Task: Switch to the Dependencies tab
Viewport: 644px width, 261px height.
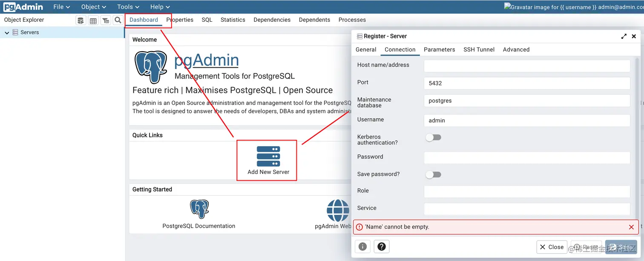Action: click(272, 20)
